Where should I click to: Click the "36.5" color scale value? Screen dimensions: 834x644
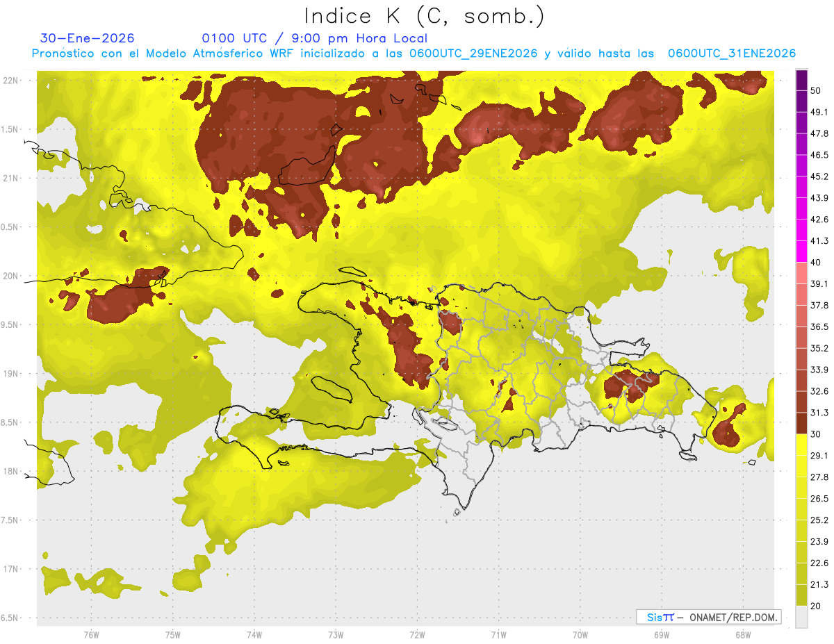[819, 327]
